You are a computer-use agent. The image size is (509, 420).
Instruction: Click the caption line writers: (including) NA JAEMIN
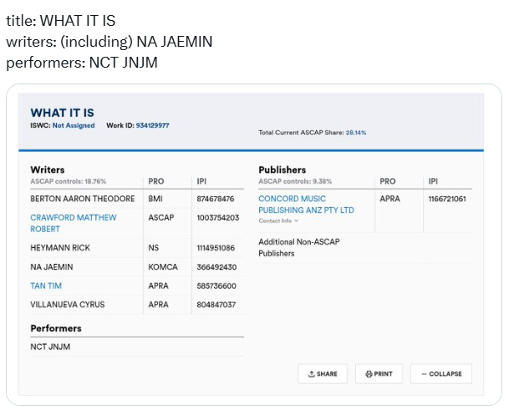click(x=109, y=42)
